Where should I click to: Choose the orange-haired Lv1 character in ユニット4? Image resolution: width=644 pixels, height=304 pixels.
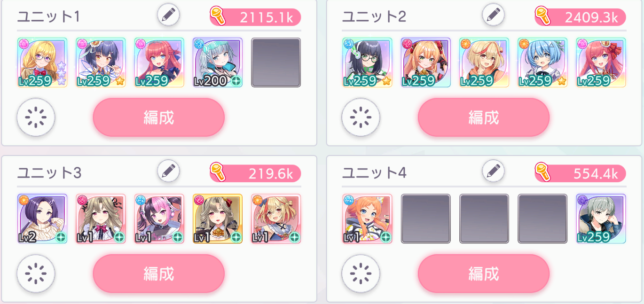pos(367,219)
